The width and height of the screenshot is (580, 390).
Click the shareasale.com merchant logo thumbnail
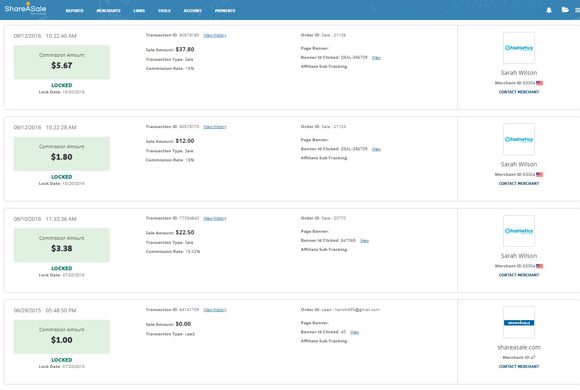[x=519, y=322]
